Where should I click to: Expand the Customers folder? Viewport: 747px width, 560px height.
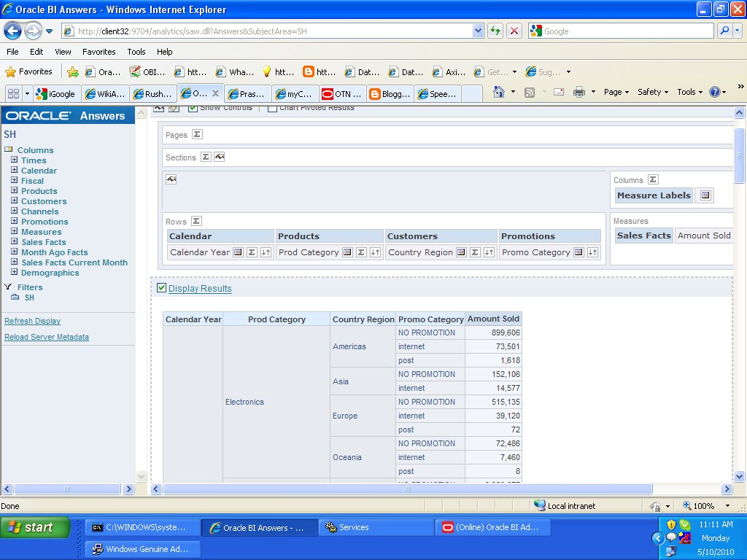pyautogui.click(x=15, y=201)
